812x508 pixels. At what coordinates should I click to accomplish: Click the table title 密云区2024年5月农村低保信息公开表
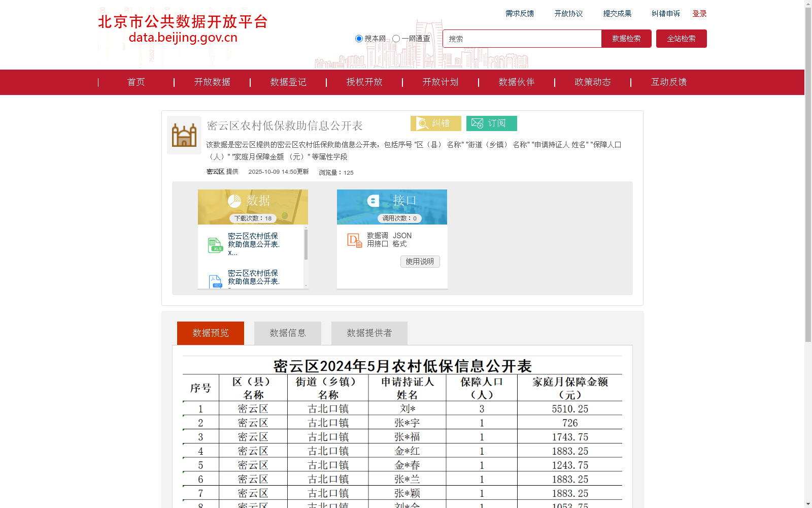pos(402,366)
